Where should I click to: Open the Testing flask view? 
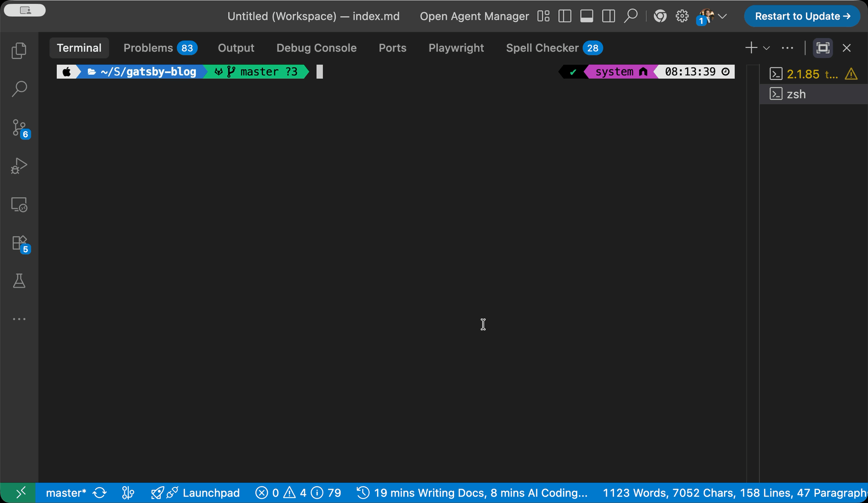(19, 281)
